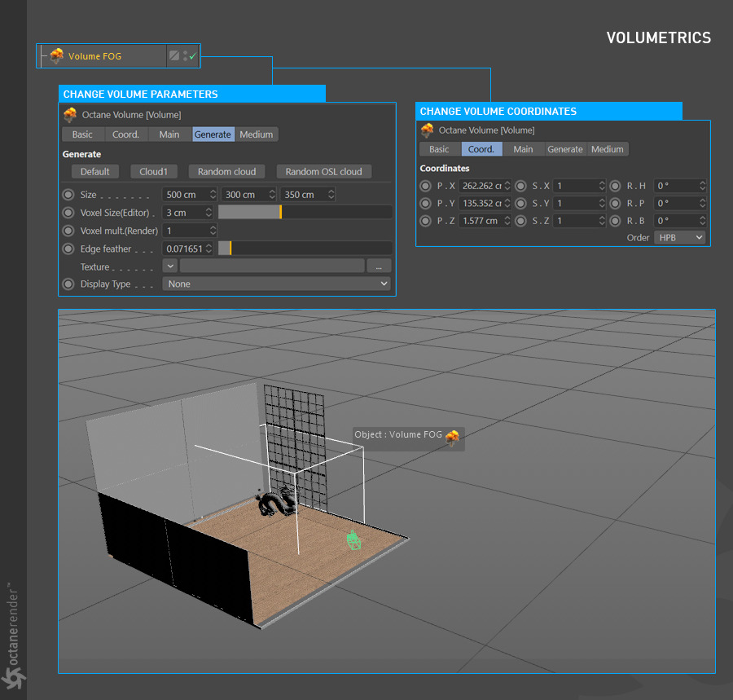Click Octane Volume icon in parameters panel header

coord(70,115)
